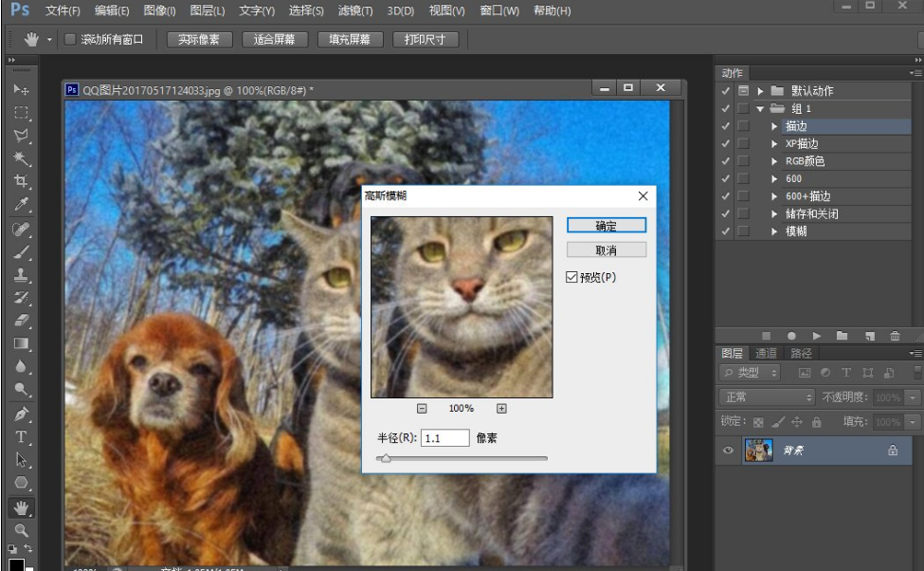Select the Magic Wand tool
This screenshot has height=571, width=924.
(21, 158)
